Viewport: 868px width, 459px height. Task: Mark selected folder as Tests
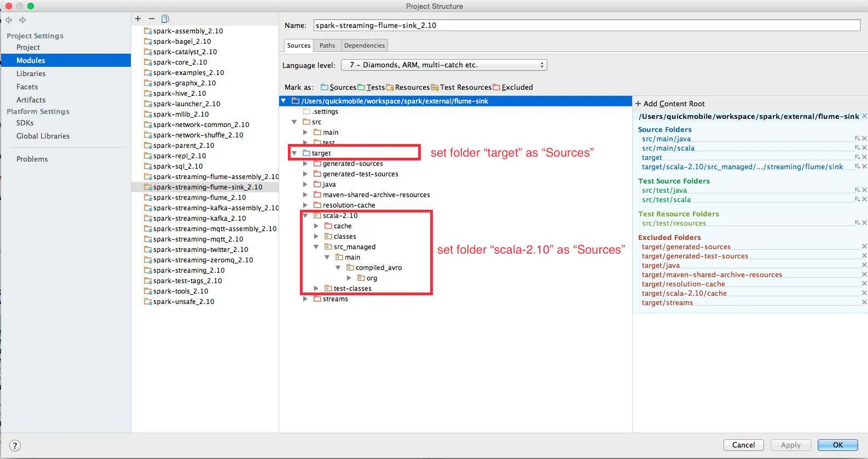point(371,87)
